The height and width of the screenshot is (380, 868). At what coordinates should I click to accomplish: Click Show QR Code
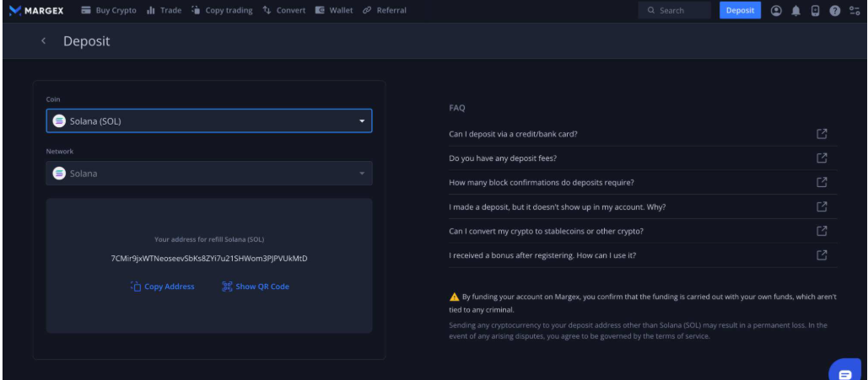pyautogui.click(x=255, y=286)
